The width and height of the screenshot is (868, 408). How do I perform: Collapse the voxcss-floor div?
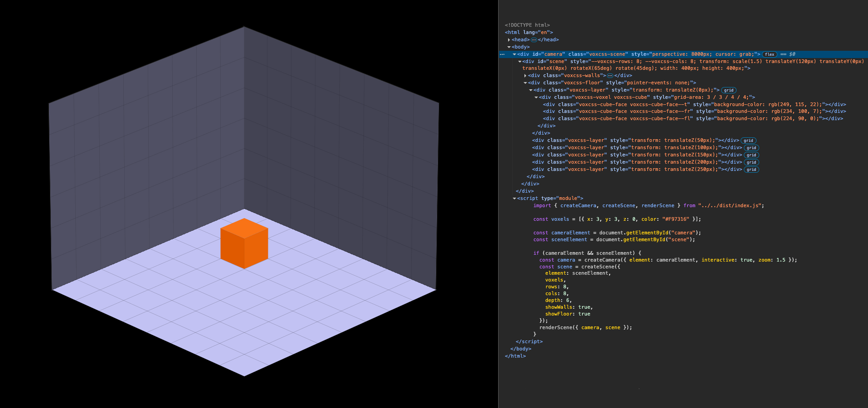[526, 83]
